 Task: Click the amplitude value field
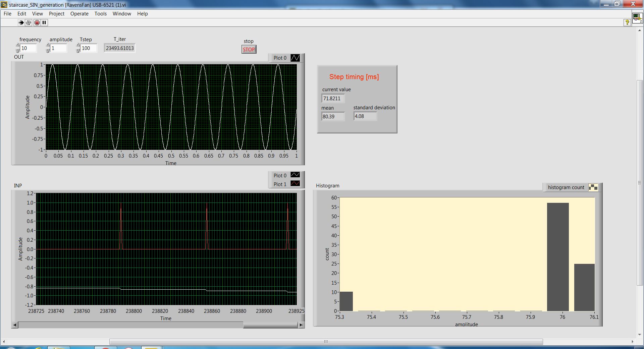point(59,48)
